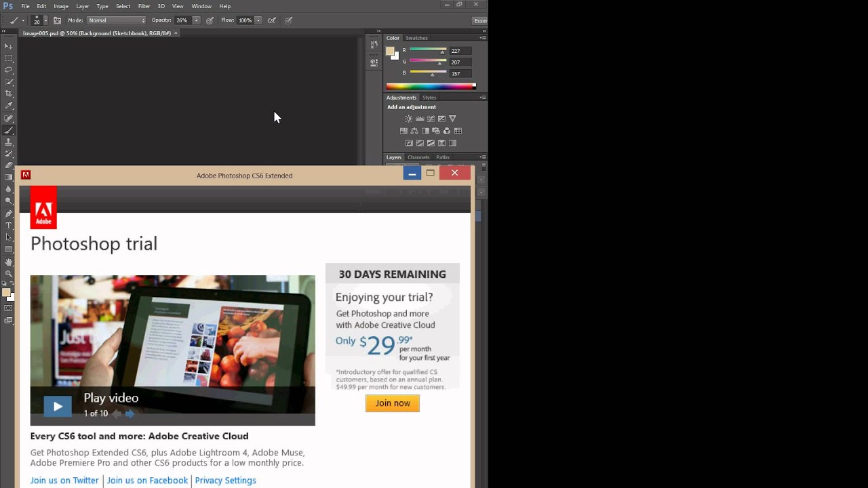Open the collapsed History panel icon
Screen dimensions: 868x488
[374, 45]
